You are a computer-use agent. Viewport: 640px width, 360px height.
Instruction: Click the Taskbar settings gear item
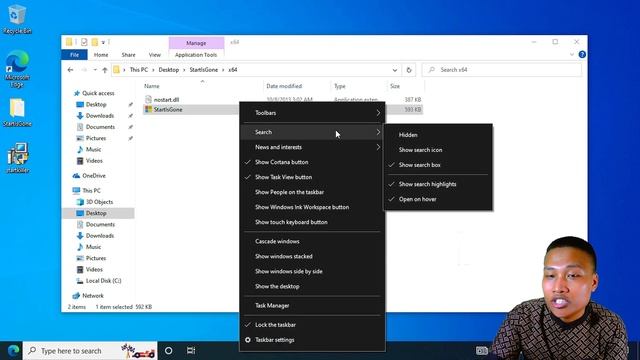click(312, 340)
